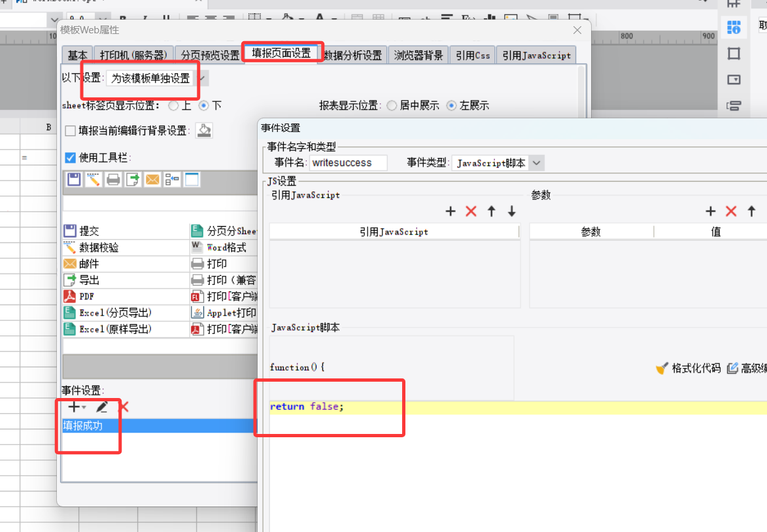Select the Applet打印 tool item
This screenshot has height=532, width=767.
224,312
